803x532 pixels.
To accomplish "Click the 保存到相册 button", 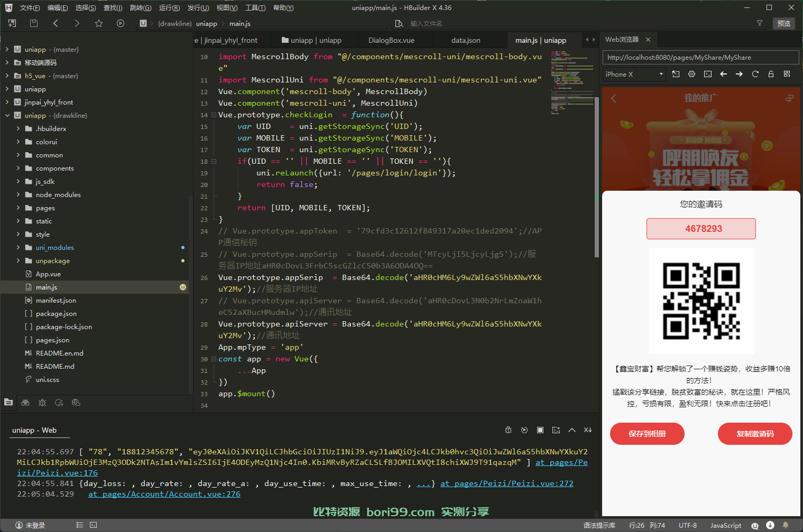I will click(x=647, y=434).
